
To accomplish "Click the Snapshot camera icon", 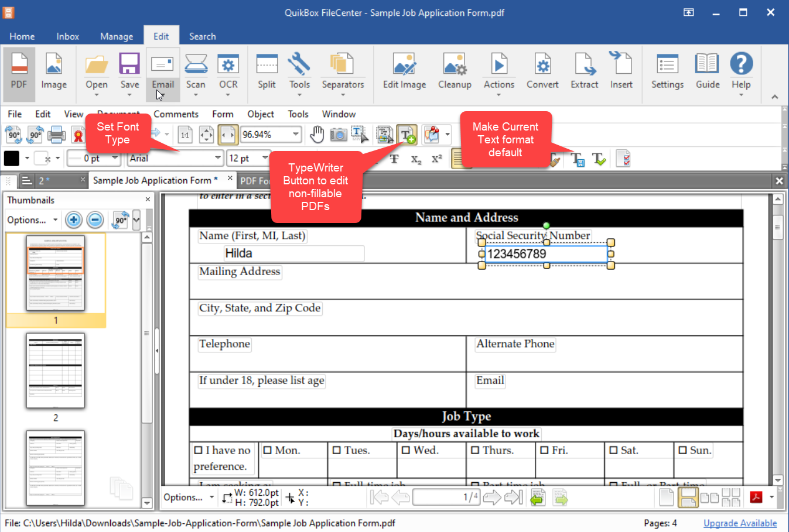I will click(x=339, y=135).
